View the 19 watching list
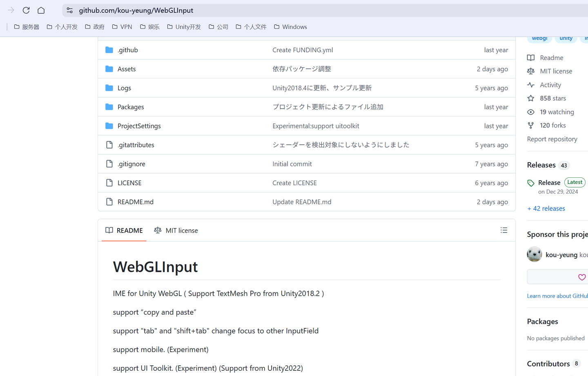The width and height of the screenshot is (588, 376). point(557,112)
